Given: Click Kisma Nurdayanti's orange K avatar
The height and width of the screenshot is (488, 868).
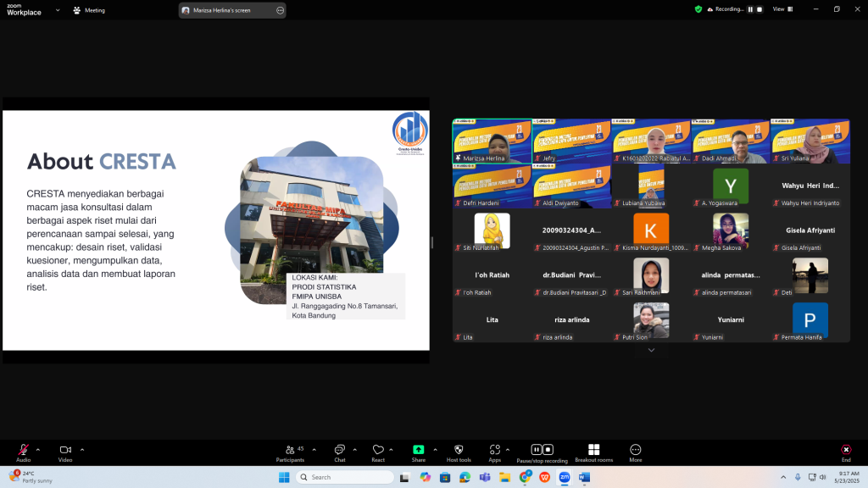Looking at the screenshot, I should (651, 230).
